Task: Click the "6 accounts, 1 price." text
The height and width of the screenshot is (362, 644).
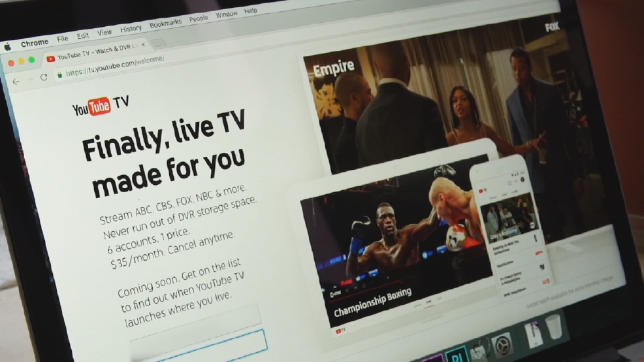Action: (x=149, y=241)
